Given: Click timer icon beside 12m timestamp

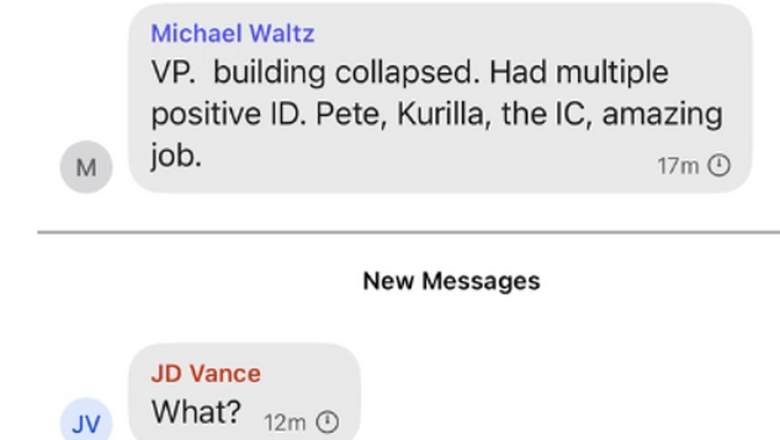Looking at the screenshot, I should click(x=327, y=422).
